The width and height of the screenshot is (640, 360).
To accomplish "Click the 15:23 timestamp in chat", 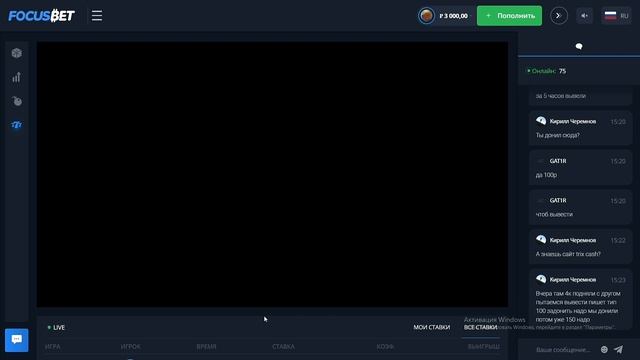I will [x=618, y=280].
